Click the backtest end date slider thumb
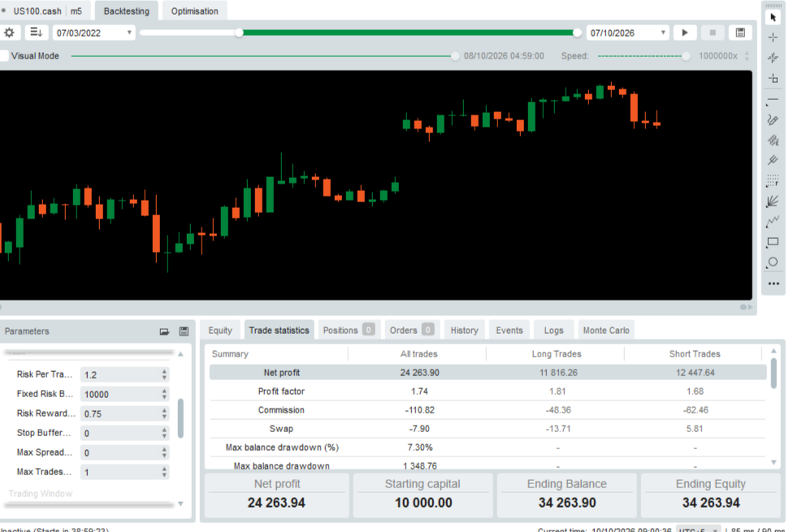Screen dimensions: 789x532 pyautogui.click(x=577, y=32)
